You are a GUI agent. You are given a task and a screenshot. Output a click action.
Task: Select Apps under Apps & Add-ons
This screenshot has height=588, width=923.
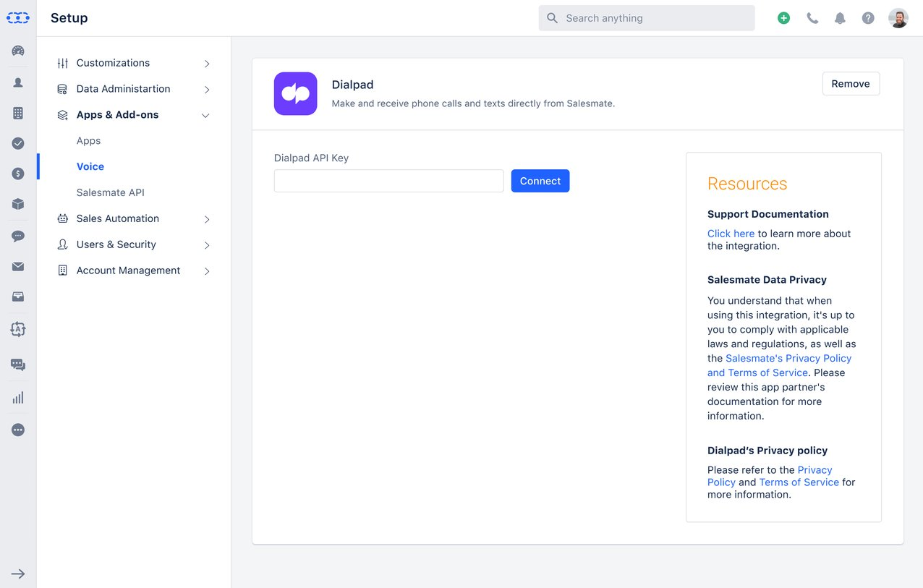click(88, 141)
